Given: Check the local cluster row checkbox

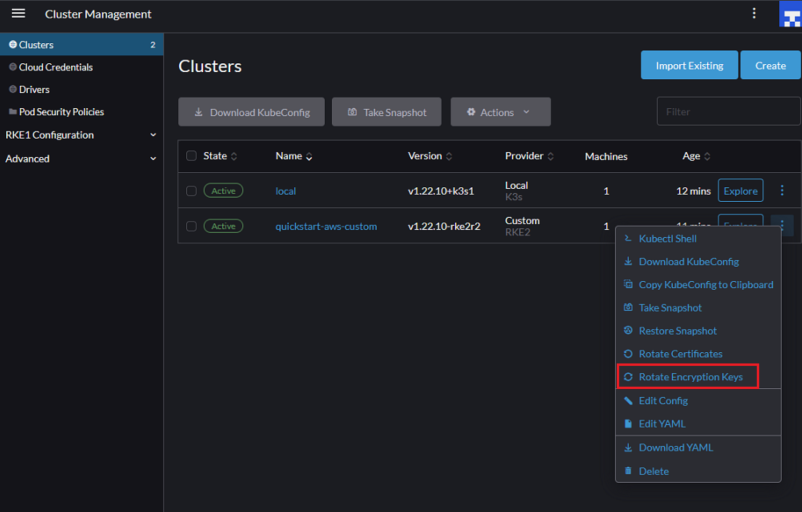Looking at the screenshot, I should [192, 191].
